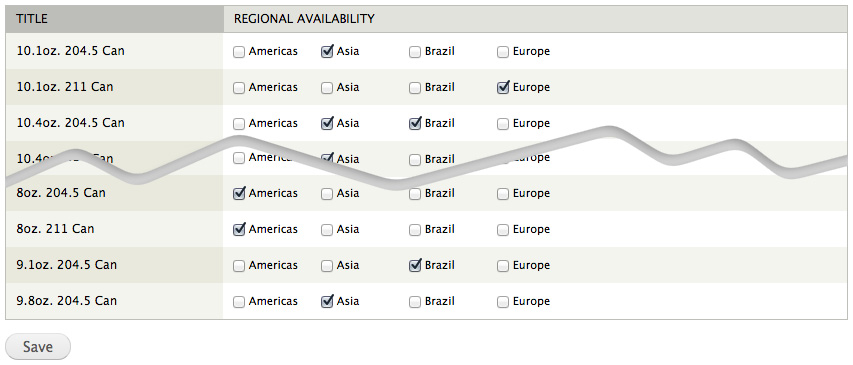The height and width of the screenshot is (365, 853).
Task: Check Asia for 9.1oz. 204.5 Can
Action: (x=327, y=265)
